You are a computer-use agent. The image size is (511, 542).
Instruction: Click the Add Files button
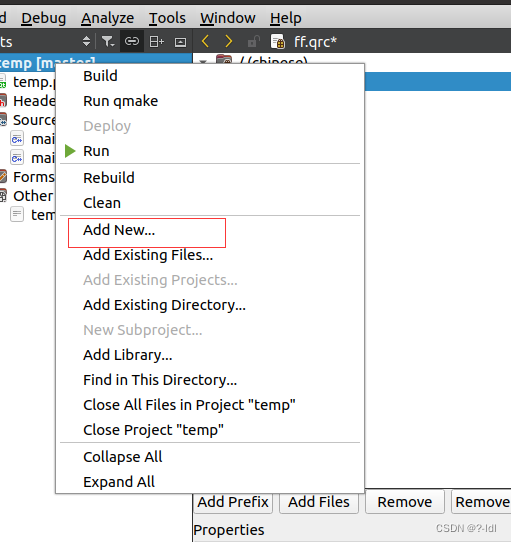(319, 502)
